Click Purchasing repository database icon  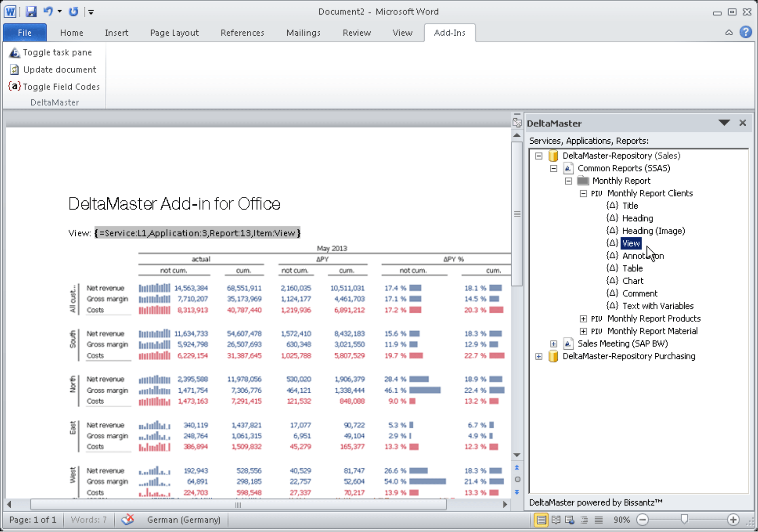553,356
